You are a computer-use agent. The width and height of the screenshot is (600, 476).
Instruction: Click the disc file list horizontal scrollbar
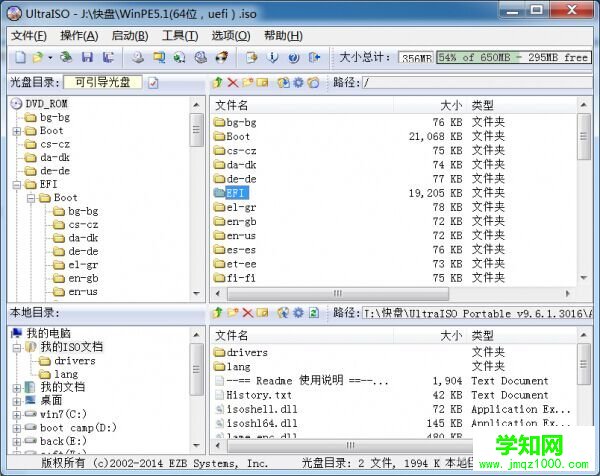(338, 293)
